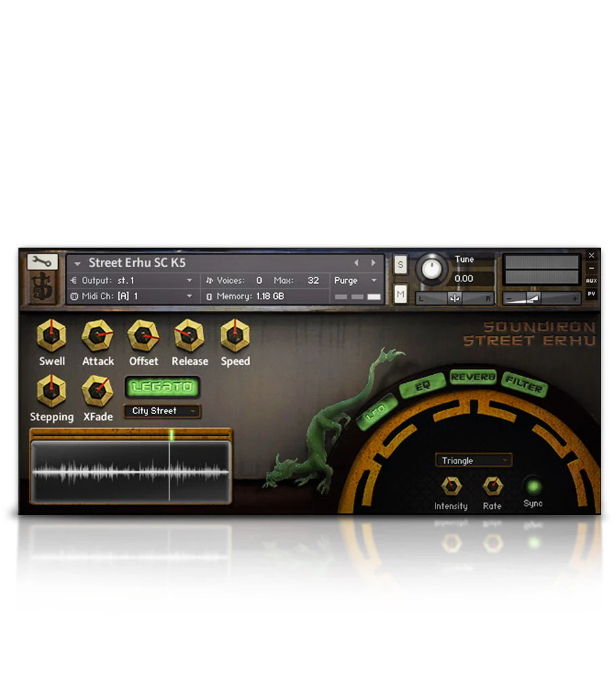Click the Release knob
Image resolution: width=616 pixels, height=678 pixels.
tap(189, 335)
